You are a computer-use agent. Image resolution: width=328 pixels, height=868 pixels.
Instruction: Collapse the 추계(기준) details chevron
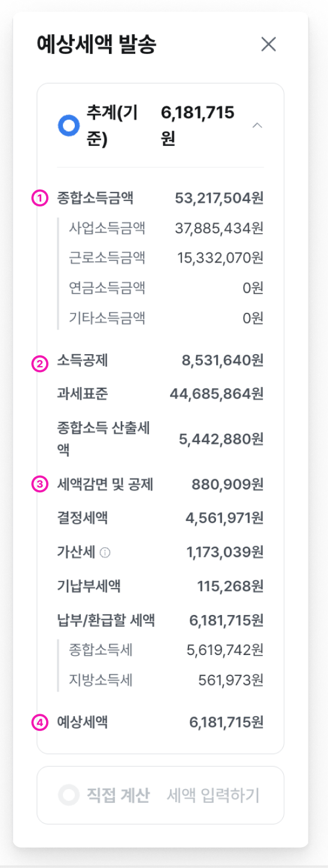pyautogui.click(x=257, y=125)
